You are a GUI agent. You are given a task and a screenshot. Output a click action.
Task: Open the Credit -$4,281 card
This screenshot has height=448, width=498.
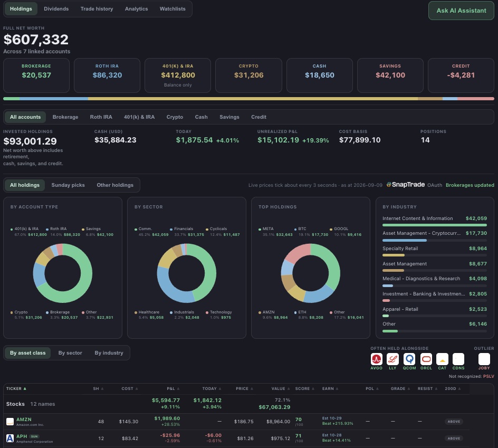tap(461, 75)
